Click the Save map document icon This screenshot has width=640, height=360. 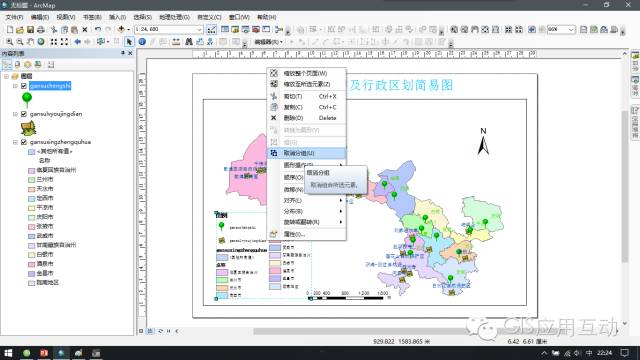30,29
